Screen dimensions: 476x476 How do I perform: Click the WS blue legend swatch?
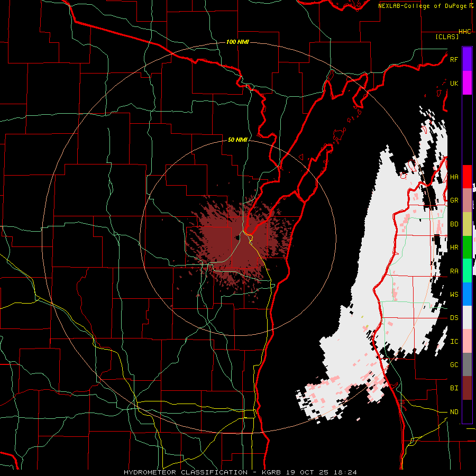tap(467, 294)
